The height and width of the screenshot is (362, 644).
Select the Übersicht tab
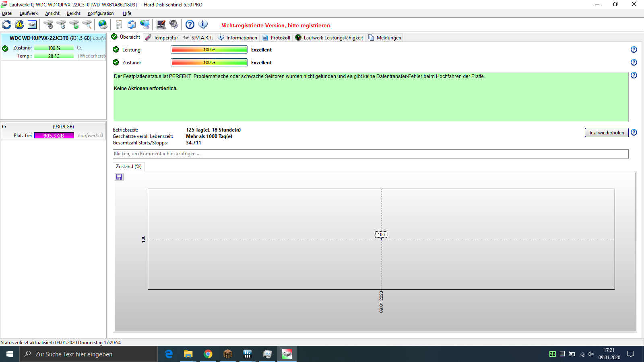pos(126,37)
